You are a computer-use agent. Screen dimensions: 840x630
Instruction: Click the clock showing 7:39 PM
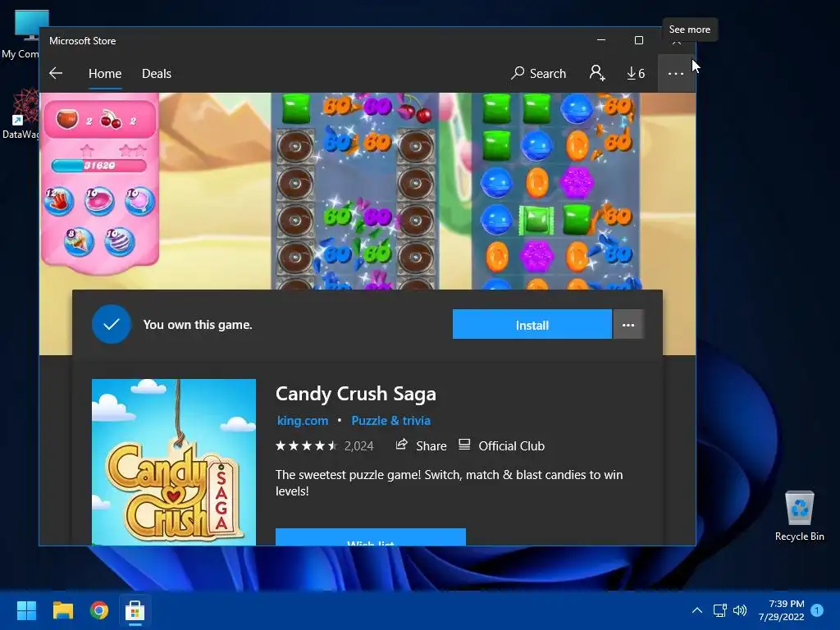(782, 610)
